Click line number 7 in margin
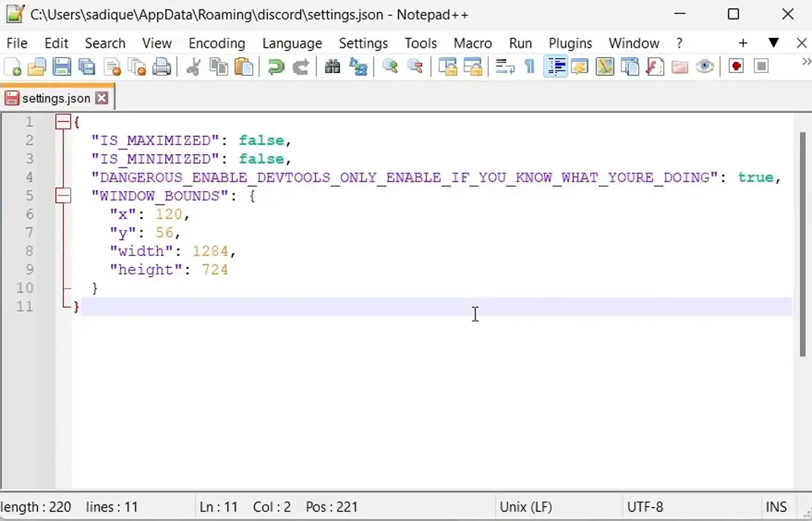The height and width of the screenshot is (521, 812). click(29, 232)
